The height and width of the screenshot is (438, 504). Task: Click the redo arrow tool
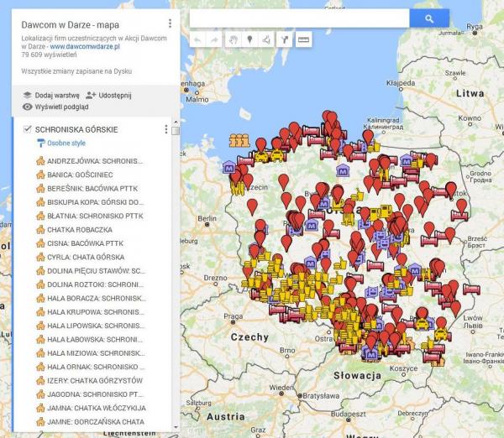(213, 39)
